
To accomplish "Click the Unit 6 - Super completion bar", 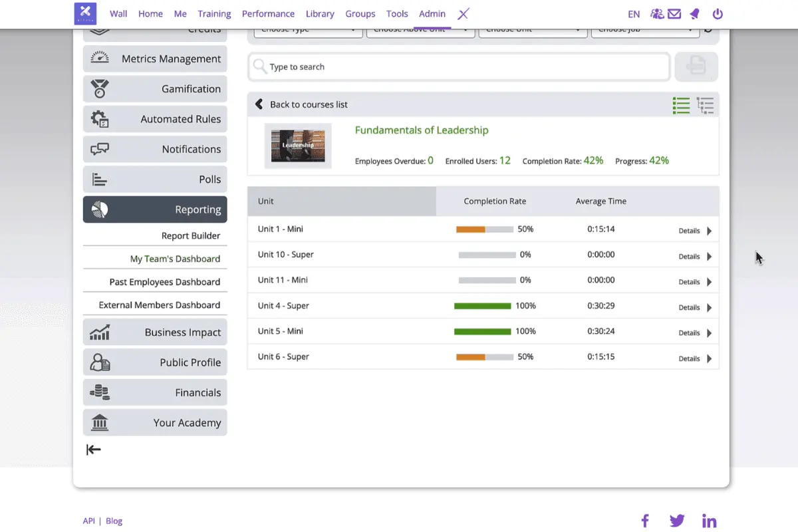I will point(485,357).
